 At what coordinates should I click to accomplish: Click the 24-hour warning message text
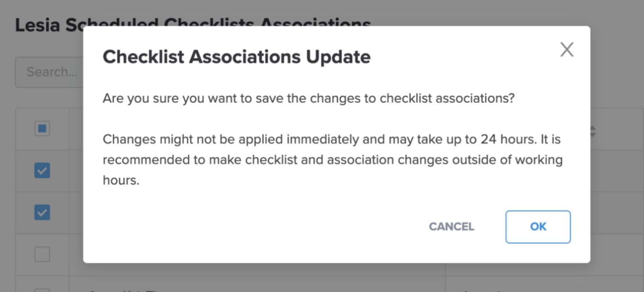(x=331, y=160)
